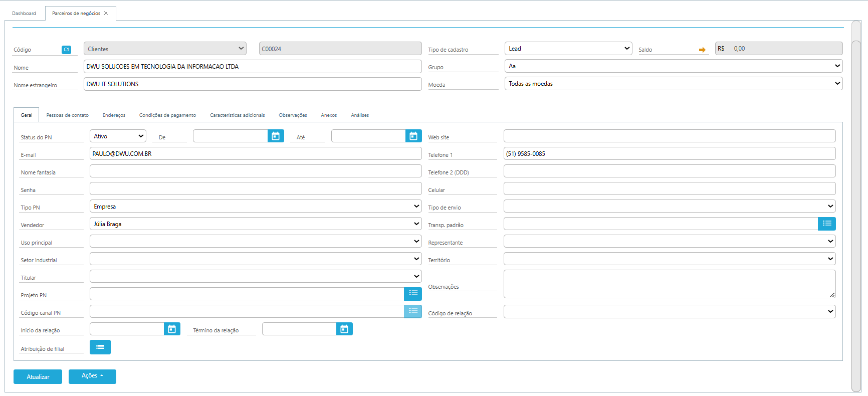Image resolution: width=868 pixels, height=396 pixels.
Task: Open the Código canal PN list lookup
Action: 413,311
